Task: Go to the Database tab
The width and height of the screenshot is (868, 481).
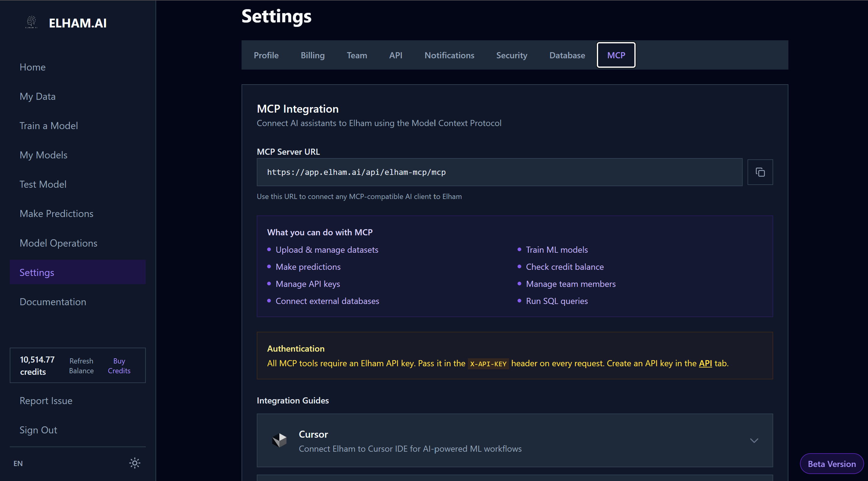Action: click(x=567, y=55)
